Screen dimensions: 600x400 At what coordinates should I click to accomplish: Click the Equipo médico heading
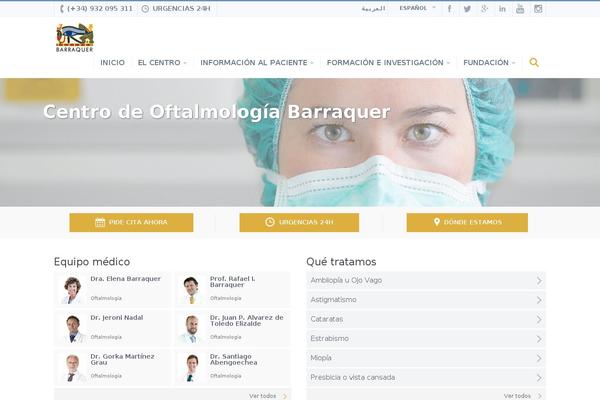tap(92, 262)
